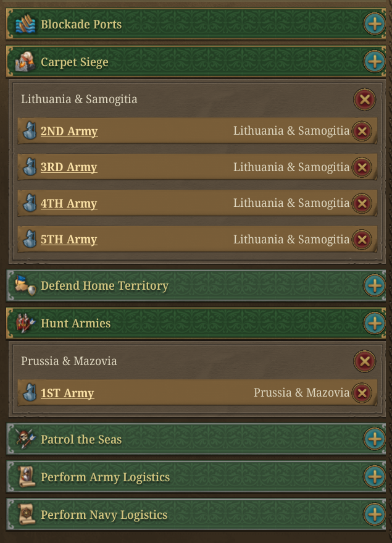Add an assignment to Blockade Ports

tap(374, 25)
